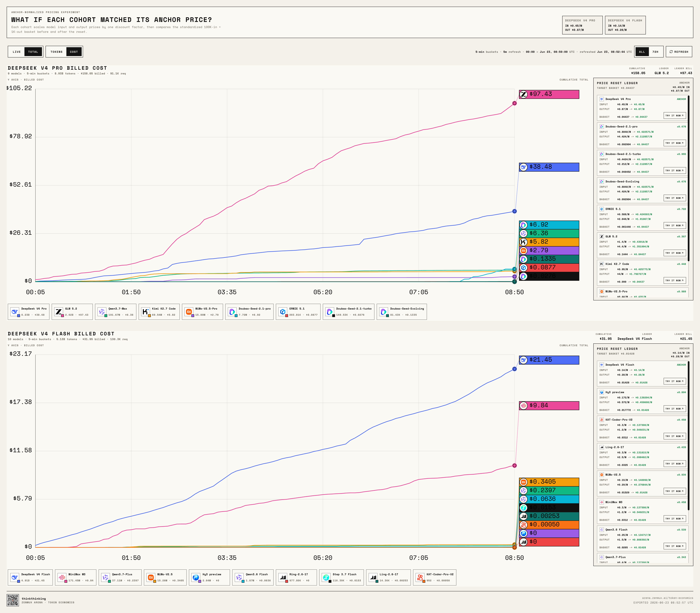
Task: Click blue DeepSeek V4 Pro line endpoint marker
Action: point(514,211)
